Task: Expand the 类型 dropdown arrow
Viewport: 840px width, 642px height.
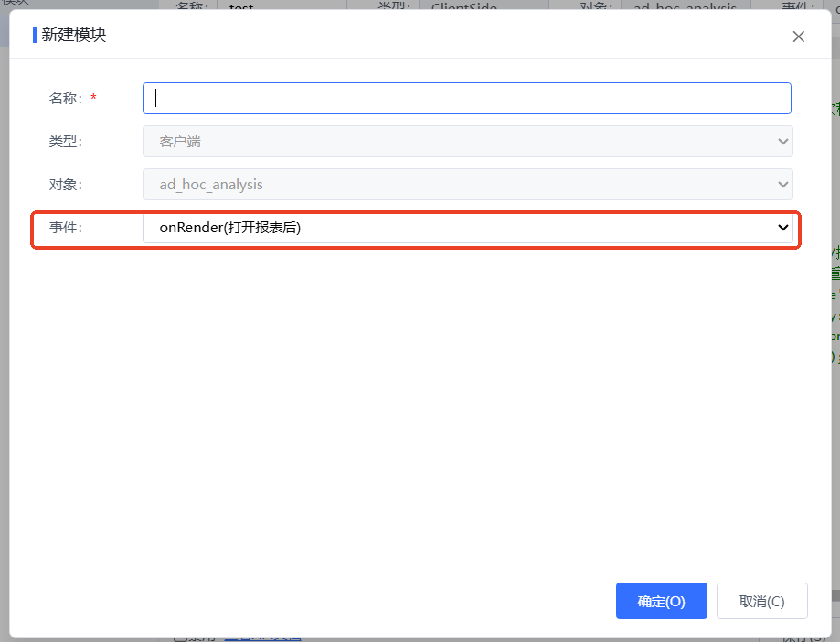Action: pyautogui.click(x=782, y=142)
